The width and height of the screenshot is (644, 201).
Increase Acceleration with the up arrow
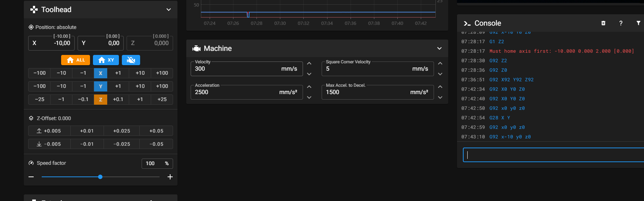tap(309, 87)
